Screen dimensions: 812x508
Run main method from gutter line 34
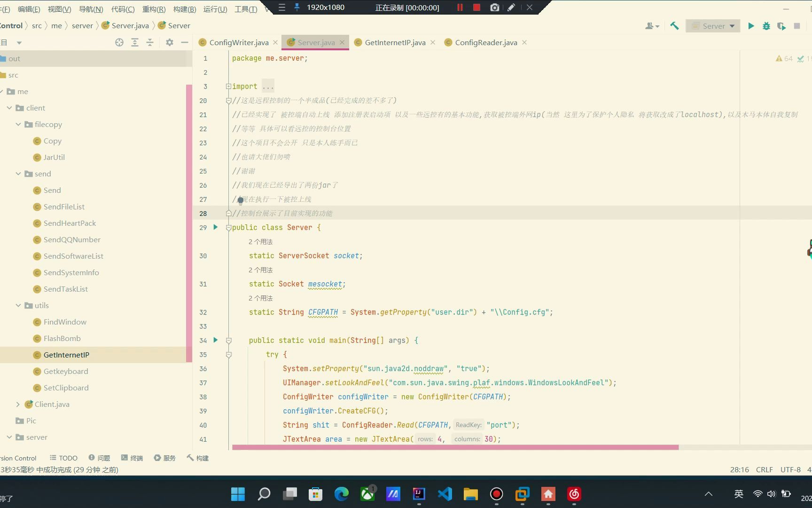click(x=216, y=340)
